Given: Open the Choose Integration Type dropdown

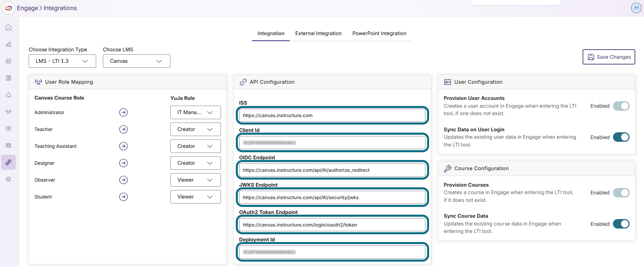Looking at the screenshot, I should pyautogui.click(x=62, y=61).
